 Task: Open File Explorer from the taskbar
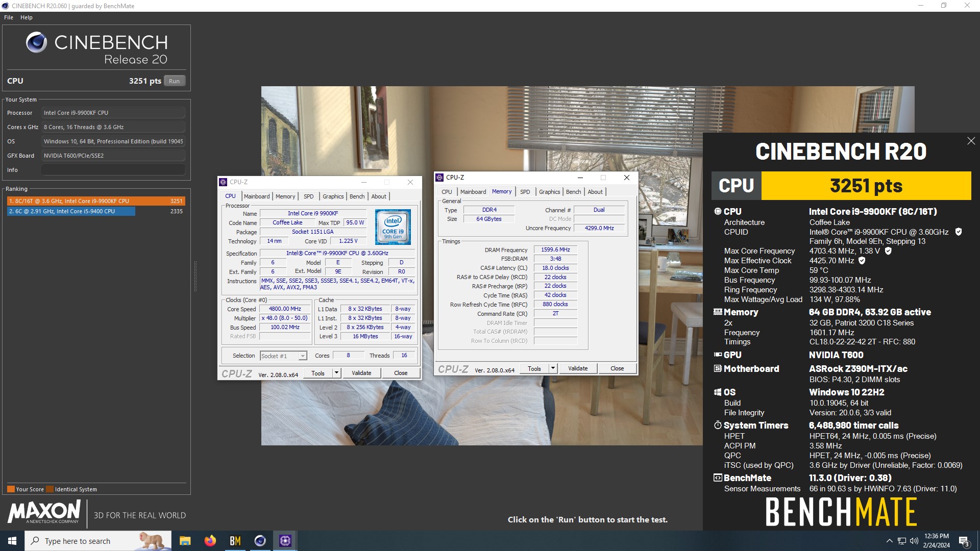[185, 541]
